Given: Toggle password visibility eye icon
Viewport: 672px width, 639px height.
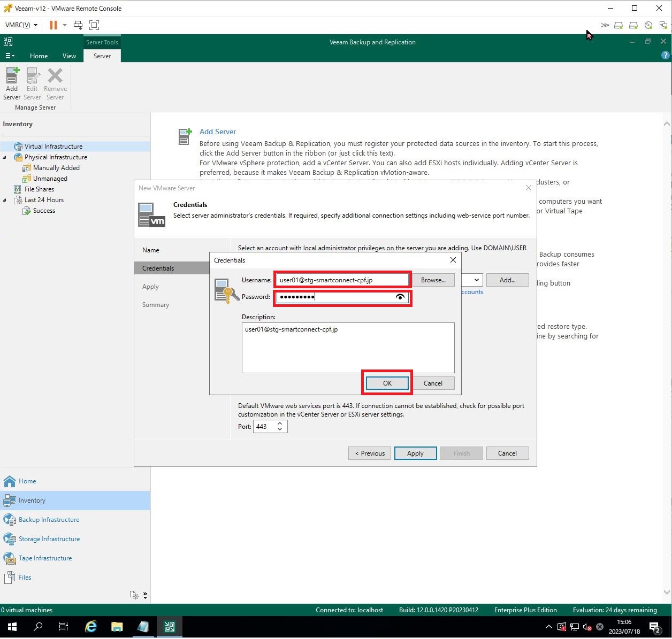Looking at the screenshot, I should 400,297.
